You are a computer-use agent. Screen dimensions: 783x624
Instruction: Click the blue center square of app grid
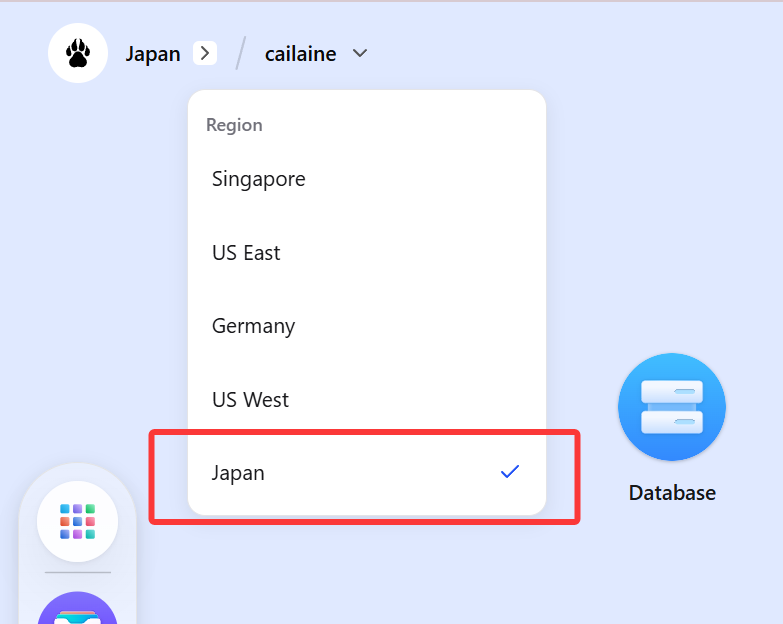pos(77,521)
